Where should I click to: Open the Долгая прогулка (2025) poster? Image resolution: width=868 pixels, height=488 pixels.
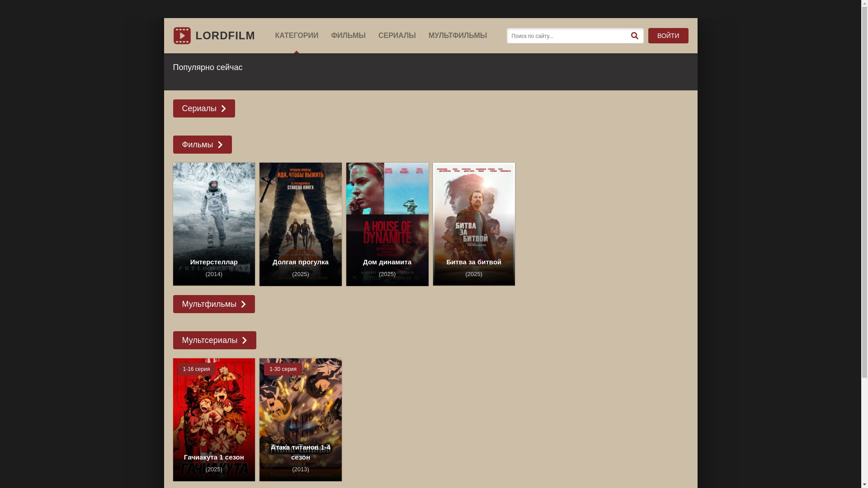click(301, 224)
